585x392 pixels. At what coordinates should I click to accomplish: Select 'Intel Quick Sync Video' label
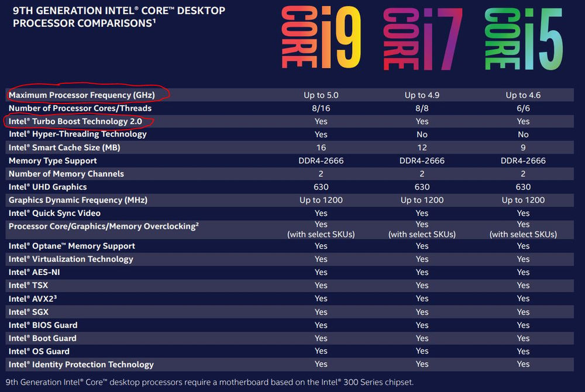(54, 214)
